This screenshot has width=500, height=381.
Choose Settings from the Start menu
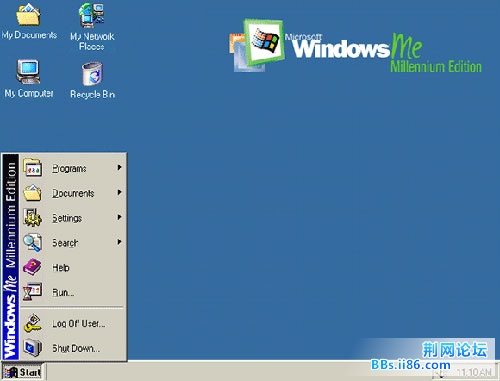pyautogui.click(x=73, y=217)
